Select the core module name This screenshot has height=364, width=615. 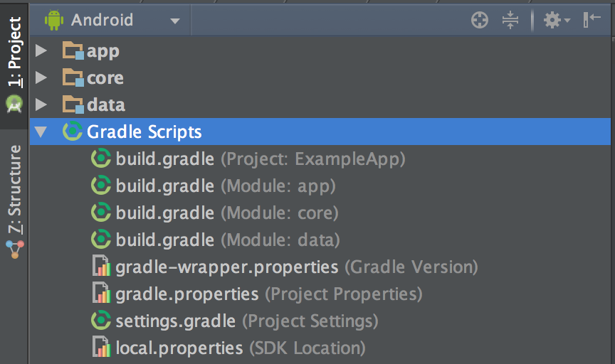[105, 78]
